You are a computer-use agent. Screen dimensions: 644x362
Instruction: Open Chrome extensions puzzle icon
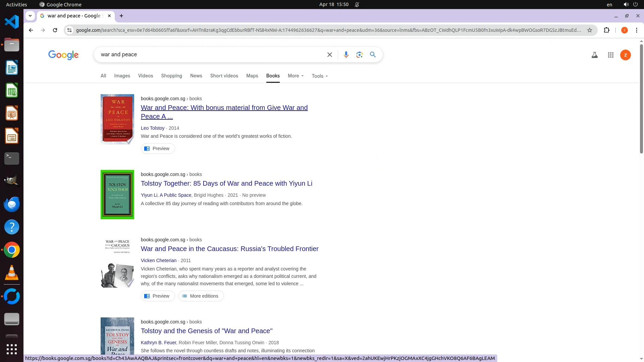606,30
